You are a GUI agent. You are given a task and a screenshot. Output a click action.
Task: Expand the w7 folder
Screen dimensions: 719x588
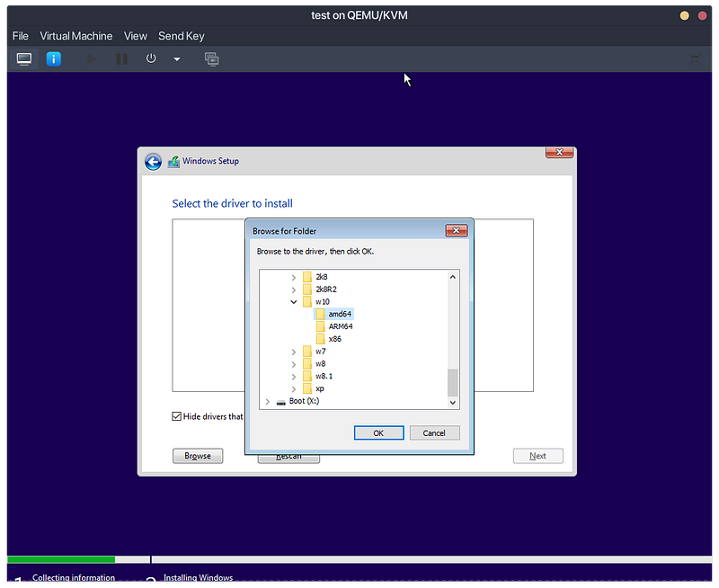[x=294, y=352]
